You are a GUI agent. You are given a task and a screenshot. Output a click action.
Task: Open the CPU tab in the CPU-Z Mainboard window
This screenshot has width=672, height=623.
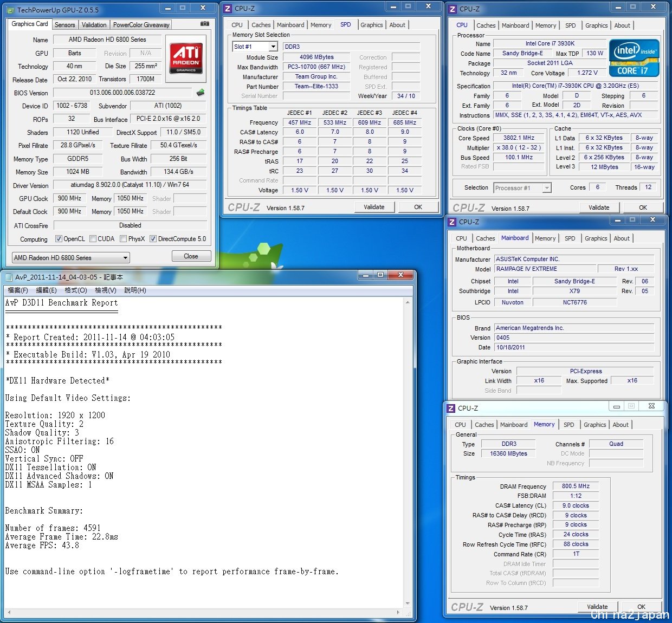pyautogui.click(x=461, y=238)
